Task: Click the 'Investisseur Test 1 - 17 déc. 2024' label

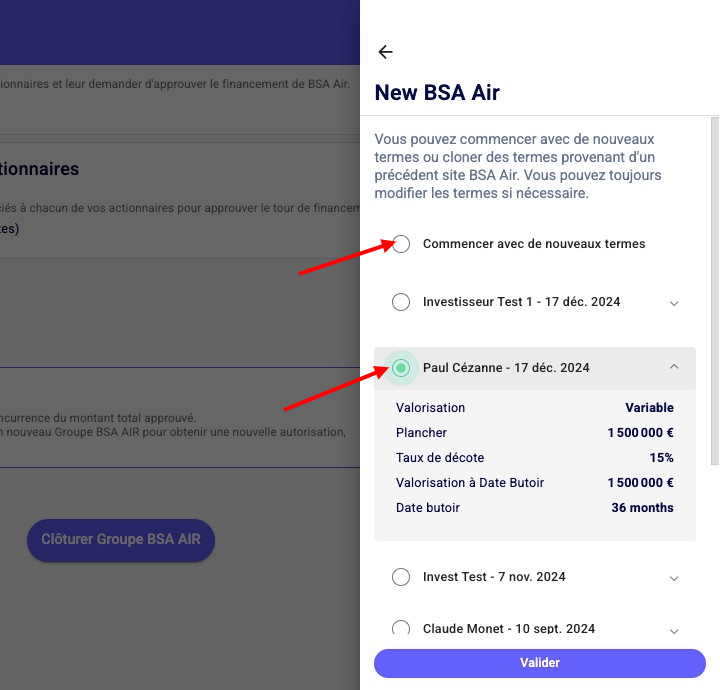Action: (521, 302)
